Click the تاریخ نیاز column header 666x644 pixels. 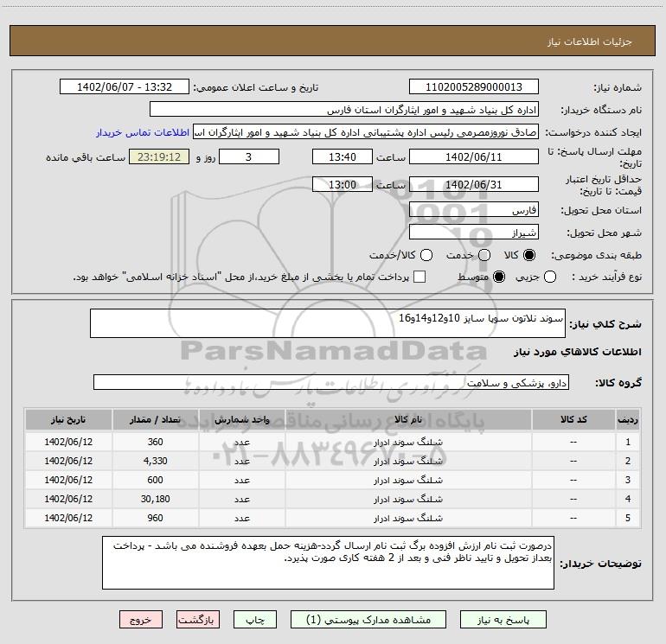pos(68,419)
